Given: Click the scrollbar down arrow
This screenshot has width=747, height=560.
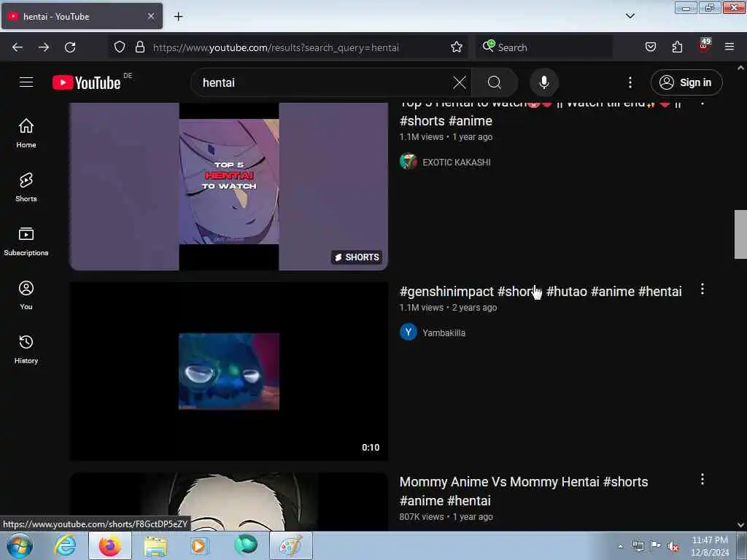Looking at the screenshot, I should pos(740,525).
